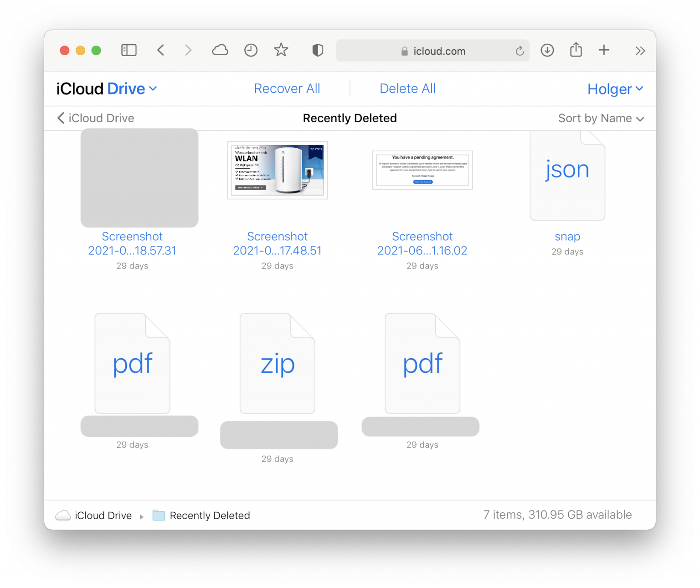
Task: Open iCloud Tabs cloud icon
Action: [x=220, y=50]
